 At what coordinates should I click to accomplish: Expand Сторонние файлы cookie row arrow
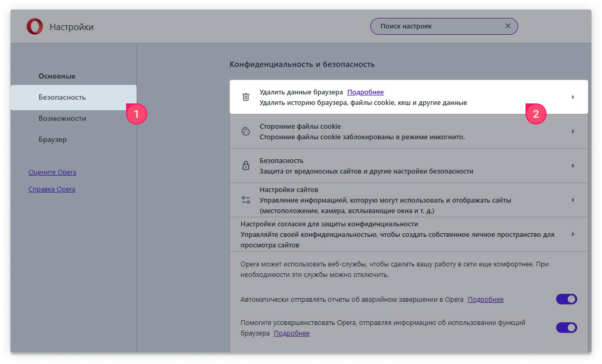572,131
